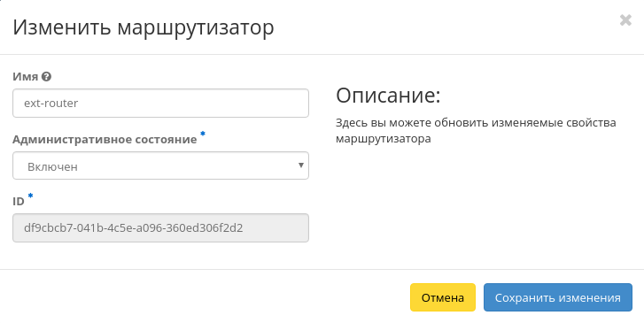Click the Изменить маршрутизатор dialog title
The width and height of the screenshot is (644, 323).
[x=144, y=27]
